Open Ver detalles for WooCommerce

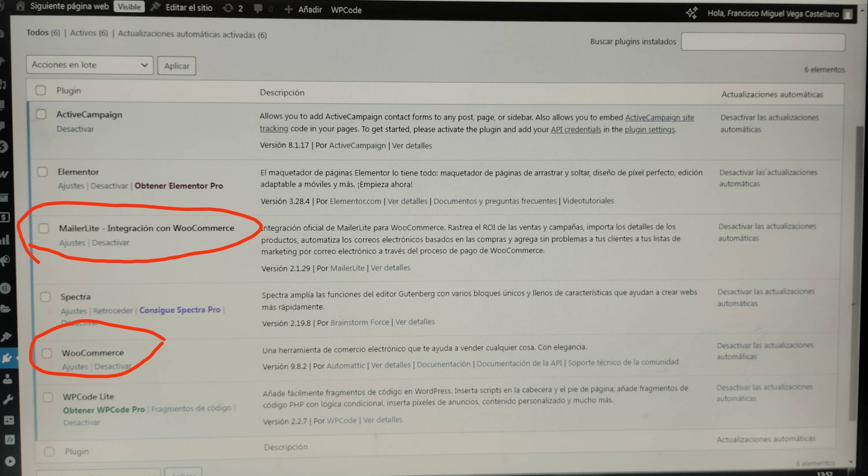click(x=391, y=365)
